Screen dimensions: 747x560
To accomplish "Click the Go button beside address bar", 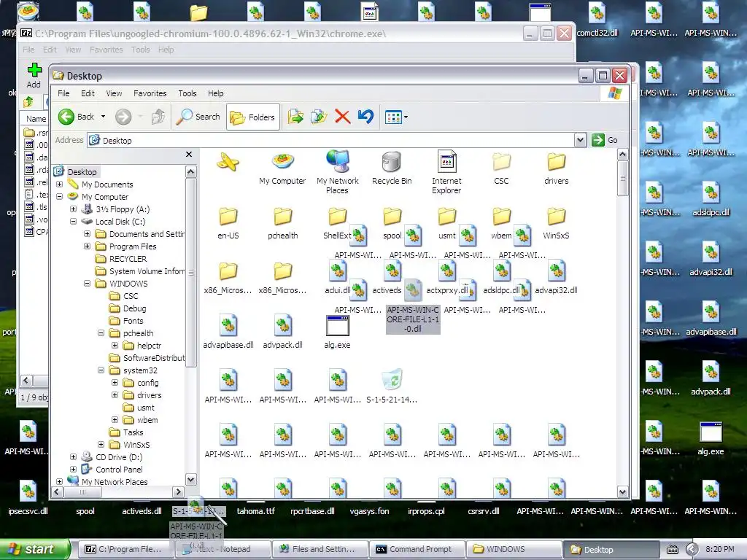I will 605,140.
